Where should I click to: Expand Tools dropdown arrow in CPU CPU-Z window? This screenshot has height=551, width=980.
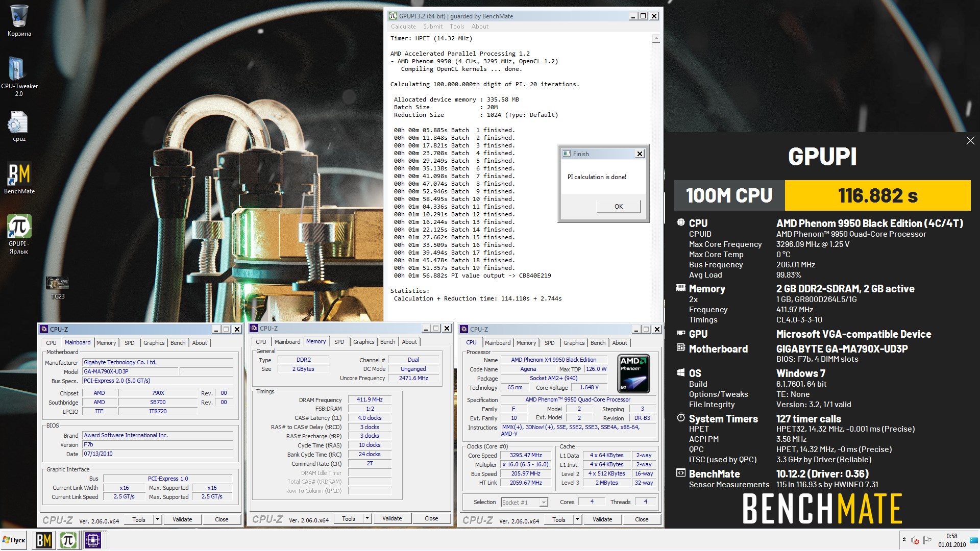(x=577, y=519)
